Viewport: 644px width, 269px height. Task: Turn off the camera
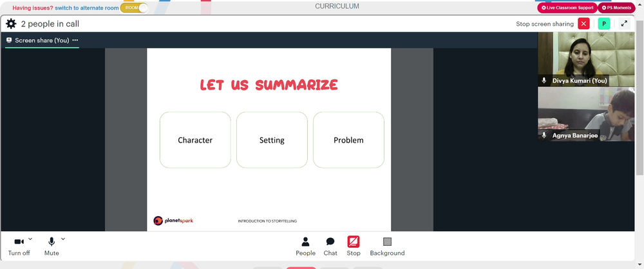19,246
